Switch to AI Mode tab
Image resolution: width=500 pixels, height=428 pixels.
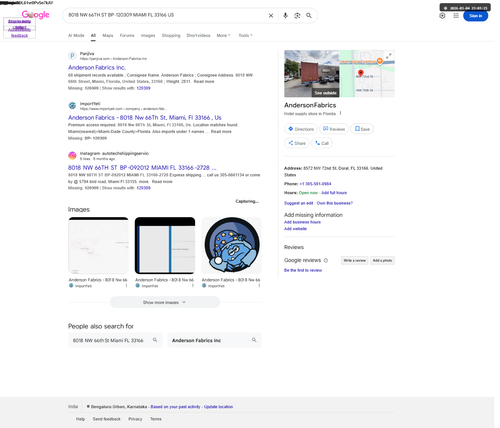click(76, 35)
